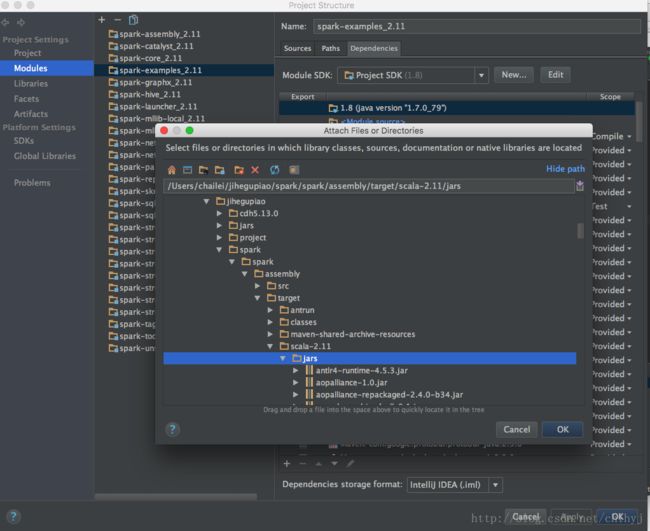
Task: Click the minus icon above module list
Action: click(x=117, y=19)
